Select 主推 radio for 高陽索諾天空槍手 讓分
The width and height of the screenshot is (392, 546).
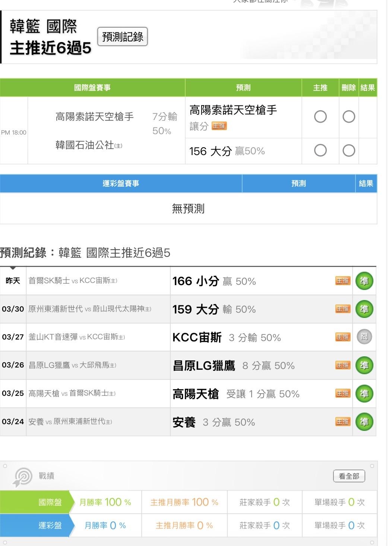pos(320,117)
